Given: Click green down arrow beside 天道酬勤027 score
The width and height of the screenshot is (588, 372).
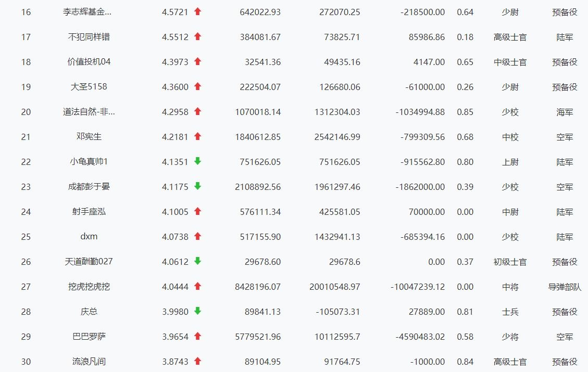Looking at the screenshot, I should tap(197, 261).
